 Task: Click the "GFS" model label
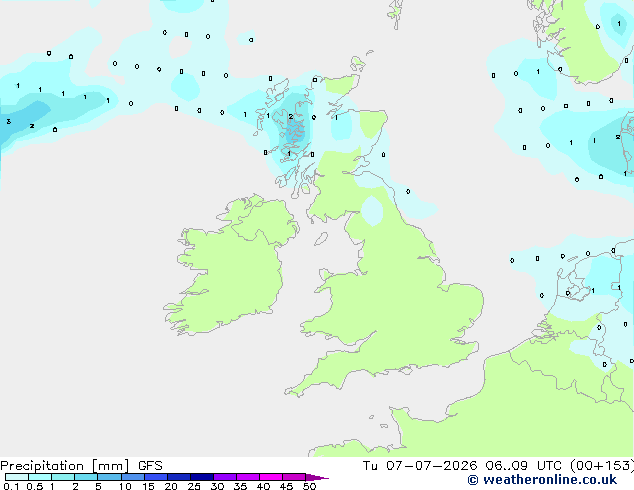[150, 466]
